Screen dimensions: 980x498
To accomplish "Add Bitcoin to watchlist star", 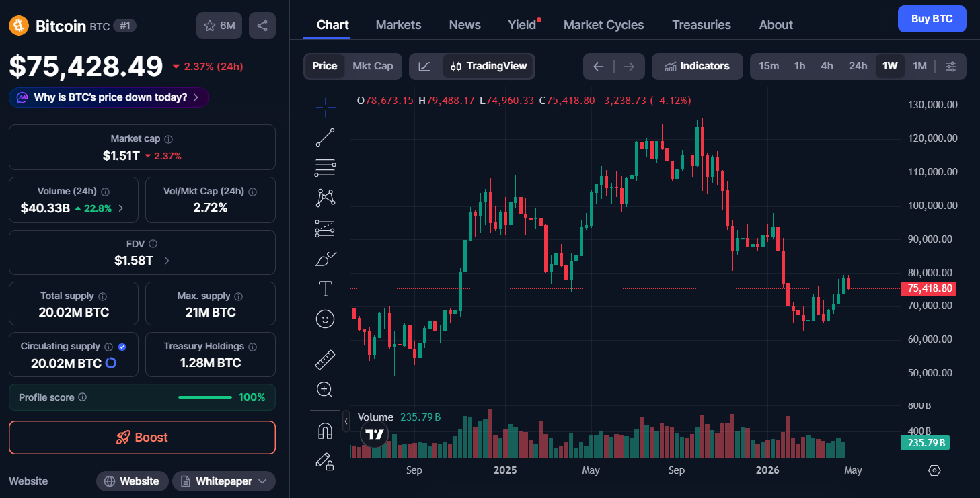I will 219,26.
